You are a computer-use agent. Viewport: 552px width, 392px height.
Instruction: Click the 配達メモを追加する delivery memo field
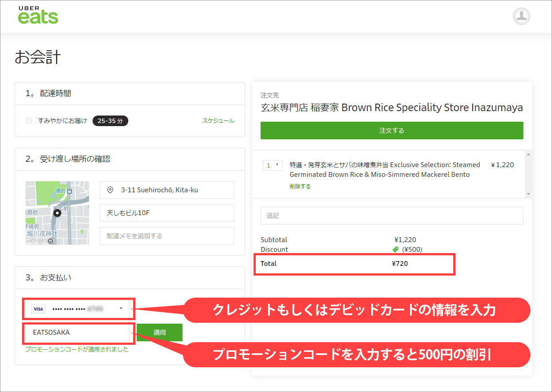click(167, 236)
